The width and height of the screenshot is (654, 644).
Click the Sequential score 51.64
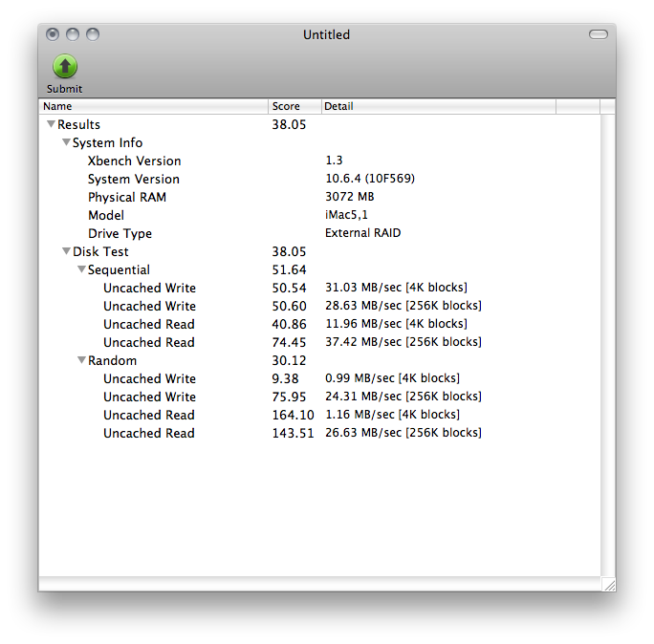(x=289, y=269)
